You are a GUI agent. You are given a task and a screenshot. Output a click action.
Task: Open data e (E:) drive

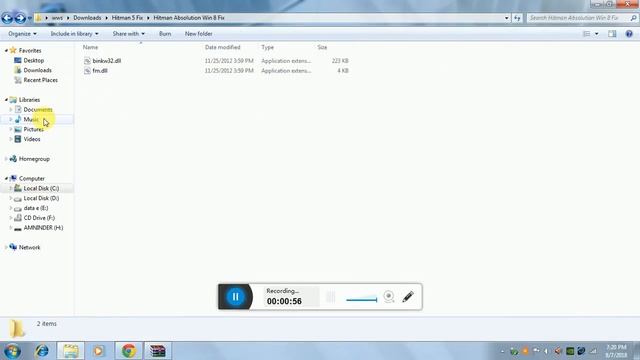(x=36, y=208)
